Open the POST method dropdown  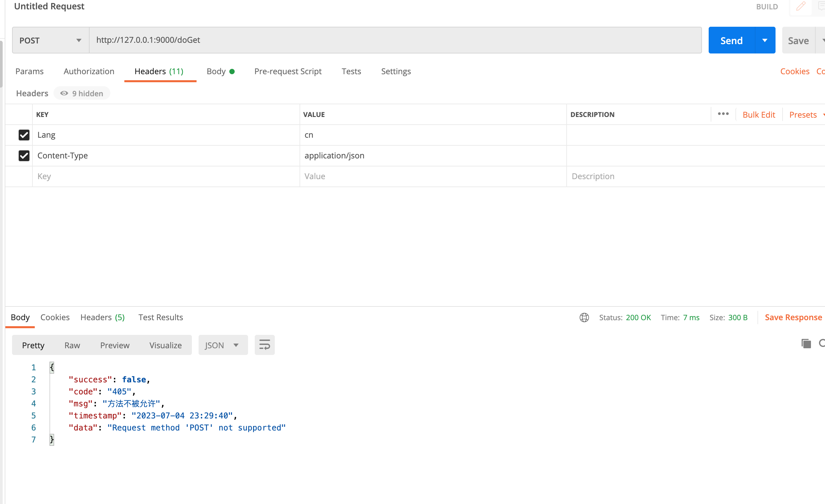[50, 40]
